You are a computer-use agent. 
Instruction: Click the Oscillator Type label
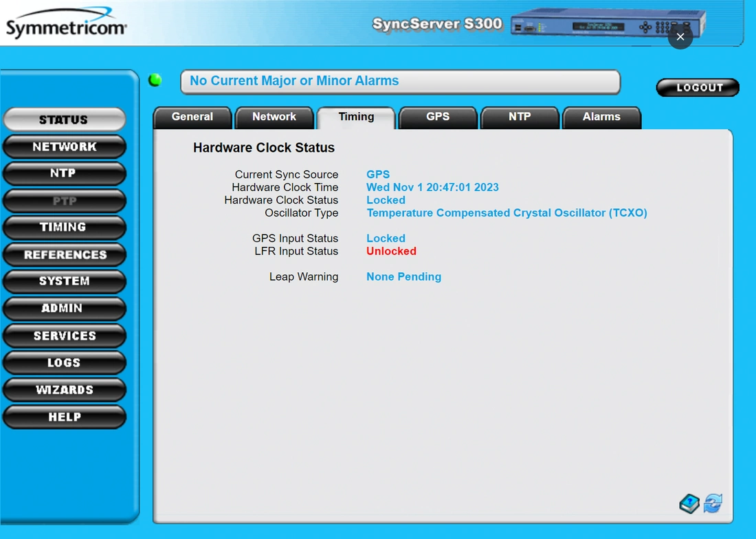click(x=301, y=213)
